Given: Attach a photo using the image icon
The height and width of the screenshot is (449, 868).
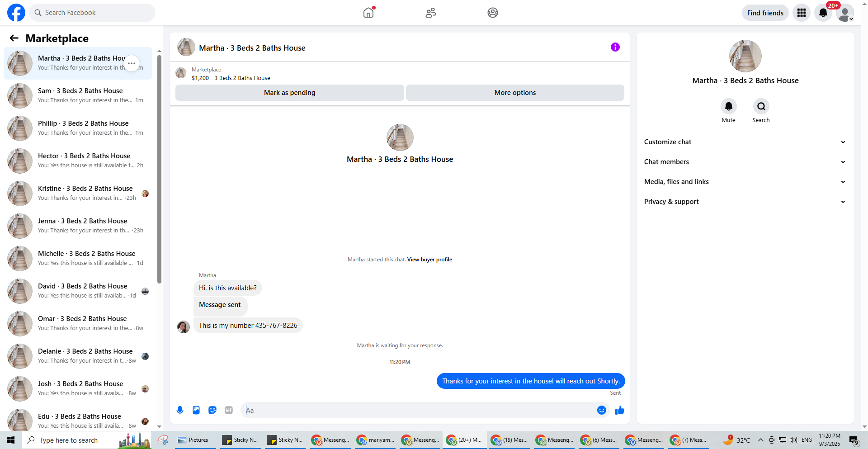Looking at the screenshot, I should 196,410.
